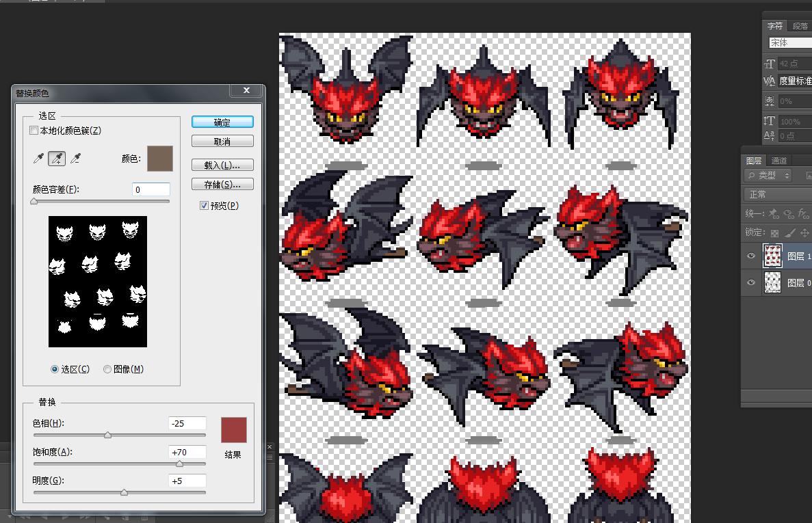Hide 图层 1 using its eye icon
Screen dimensions: 812x523
click(x=751, y=256)
